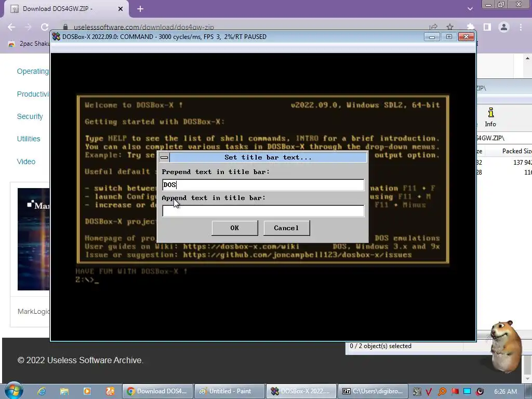Open the Operating category link
532x399 pixels.
pyautogui.click(x=33, y=71)
